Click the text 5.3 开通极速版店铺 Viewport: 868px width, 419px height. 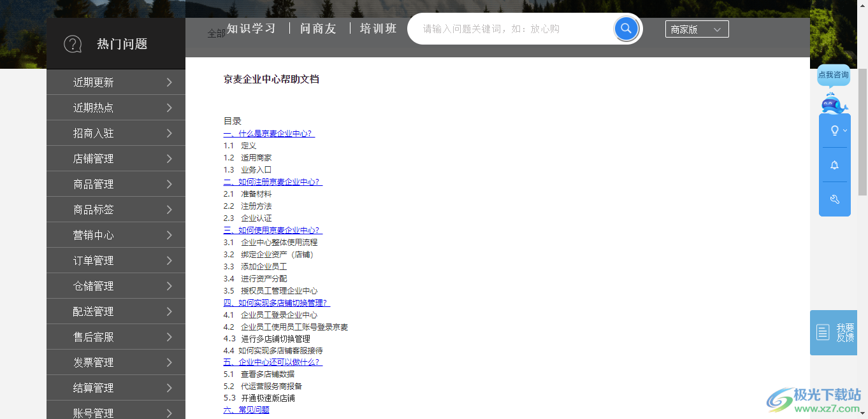259,399
